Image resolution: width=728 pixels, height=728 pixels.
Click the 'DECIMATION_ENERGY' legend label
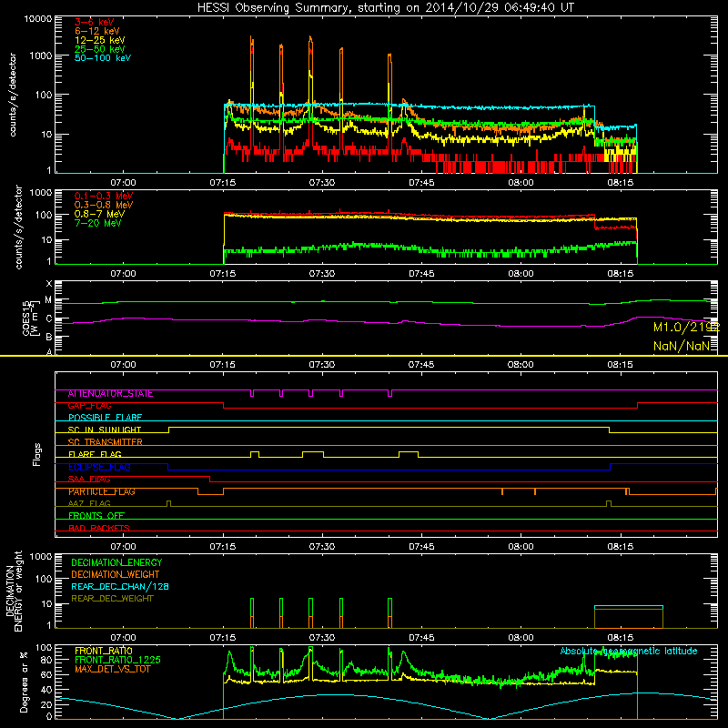pyautogui.click(x=116, y=562)
